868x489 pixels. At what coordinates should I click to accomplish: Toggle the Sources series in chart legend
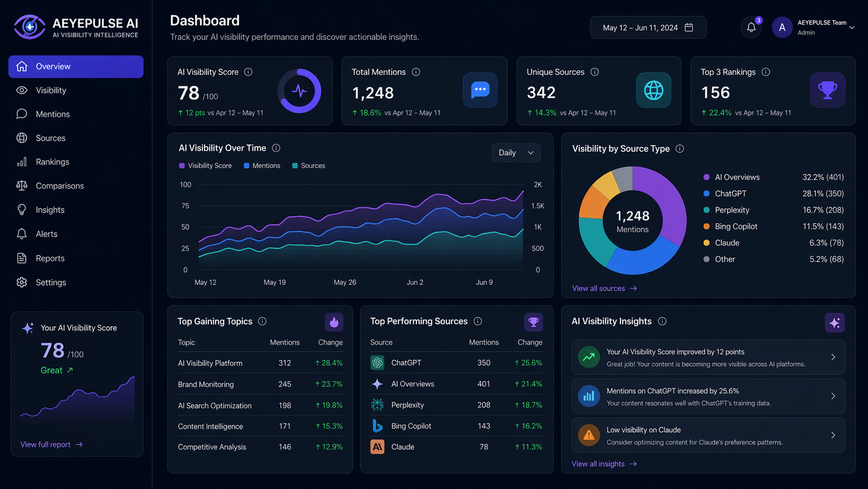[x=308, y=166]
